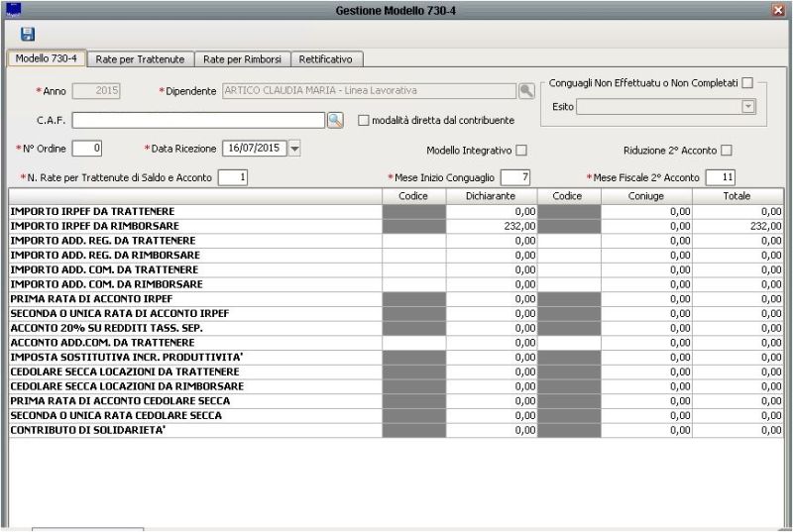Image resolution: width=793 pixels, height=532 pixels.
Task: Tick modalità diretta dal contribuente checkbox
Action: point(364,120)
